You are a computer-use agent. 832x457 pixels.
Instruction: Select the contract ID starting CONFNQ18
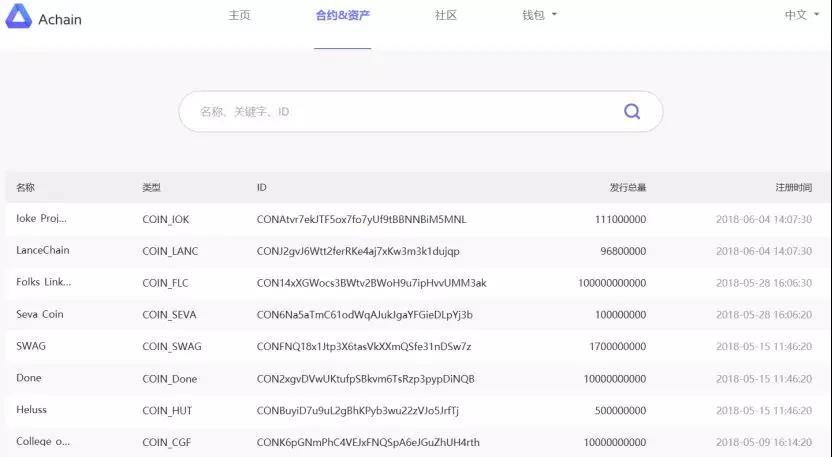(x=363, y=347)
